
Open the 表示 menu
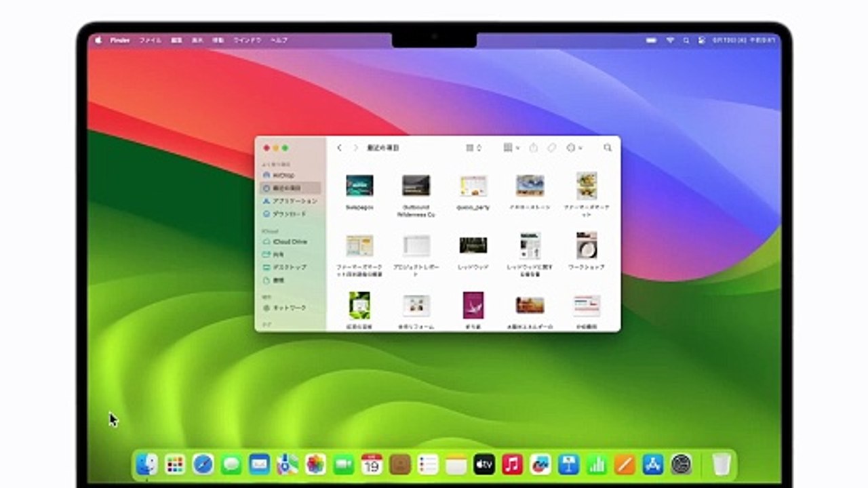pos(197,40)
